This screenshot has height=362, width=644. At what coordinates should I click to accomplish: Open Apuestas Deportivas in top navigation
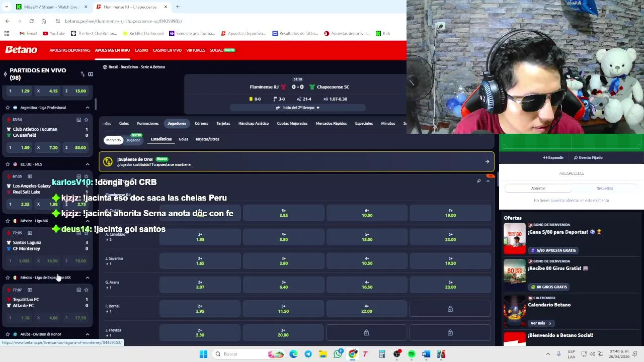[x=70, y=50]
